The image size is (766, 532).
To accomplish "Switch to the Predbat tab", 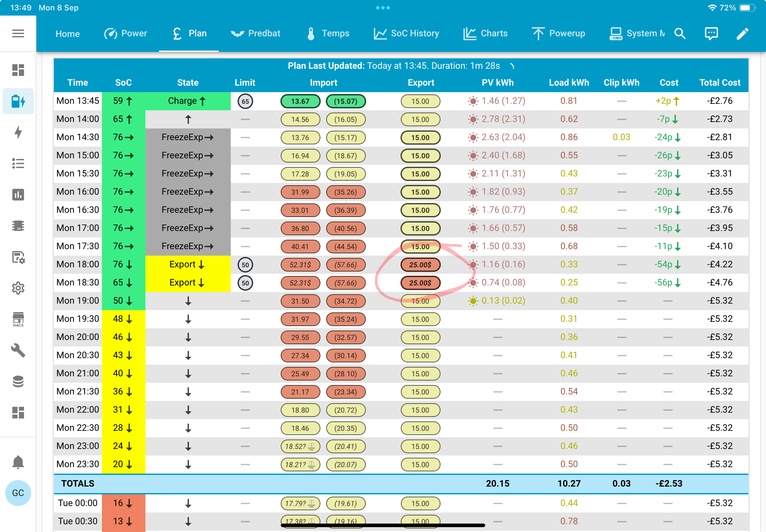I will point(255,33).
